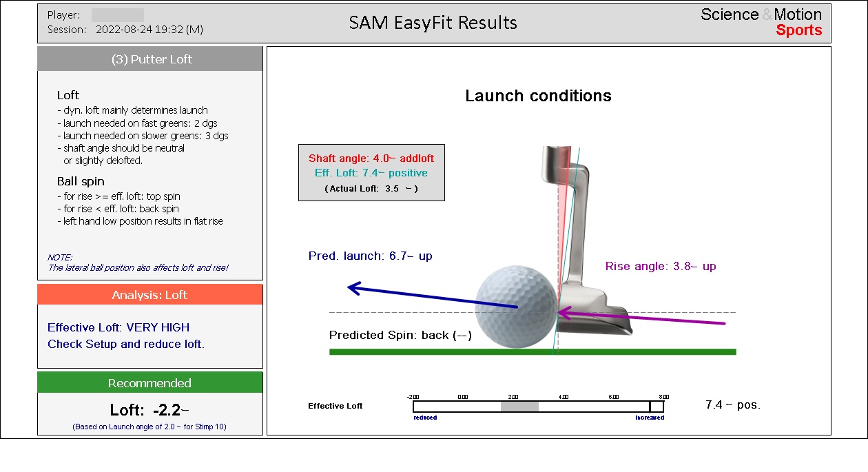The width and height of the screenshot is (868, 472).
Task: Click the 'Predicted Spin: back' label
Action: 400,336
